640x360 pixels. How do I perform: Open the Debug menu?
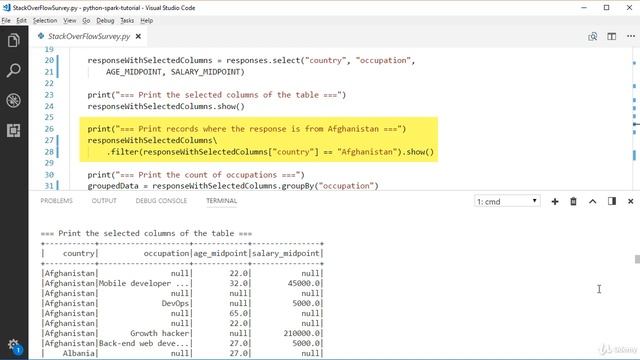point(105,20)
